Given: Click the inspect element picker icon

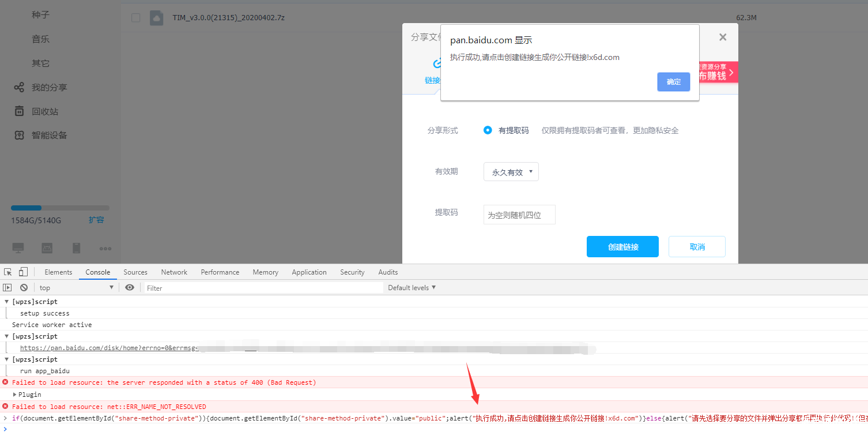Looking at the screenshot, I should click(x=8, y=272).
